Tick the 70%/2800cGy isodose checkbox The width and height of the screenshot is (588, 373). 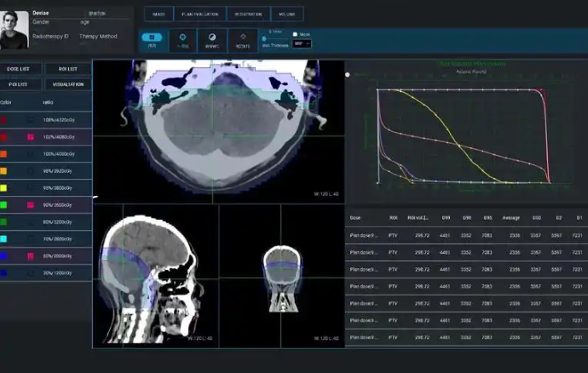[x=31, y=238]
